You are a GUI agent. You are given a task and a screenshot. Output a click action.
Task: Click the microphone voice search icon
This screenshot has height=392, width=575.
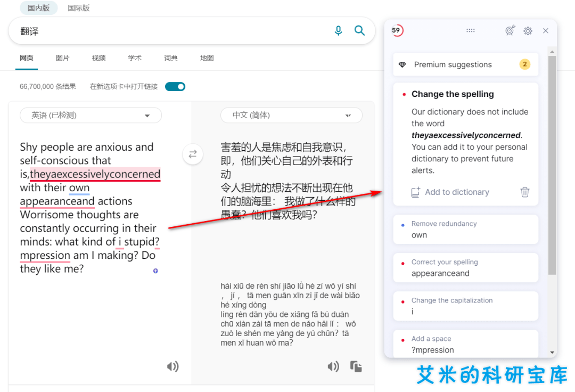338,30
